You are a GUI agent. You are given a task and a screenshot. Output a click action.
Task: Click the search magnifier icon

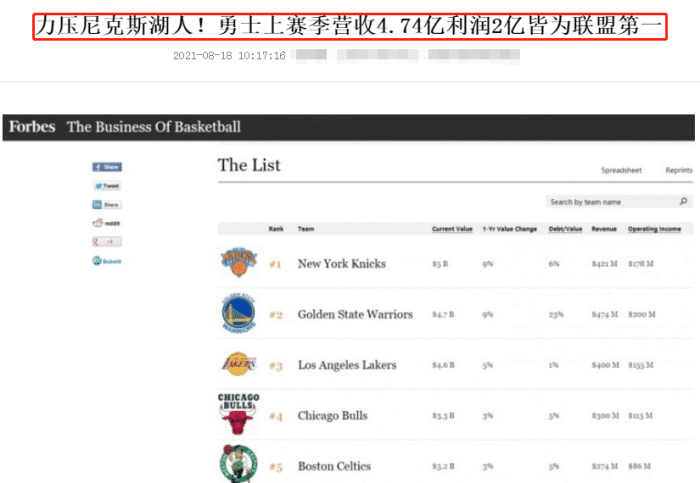coord(684,202)
